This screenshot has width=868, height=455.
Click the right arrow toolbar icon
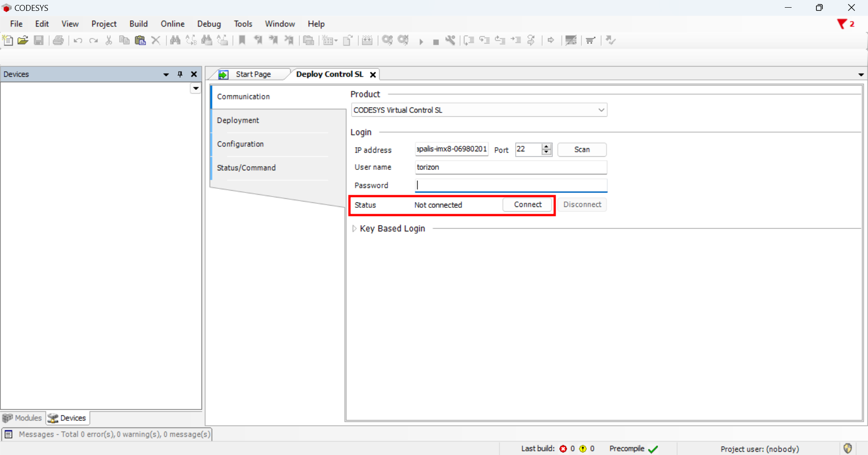[551, 40]
